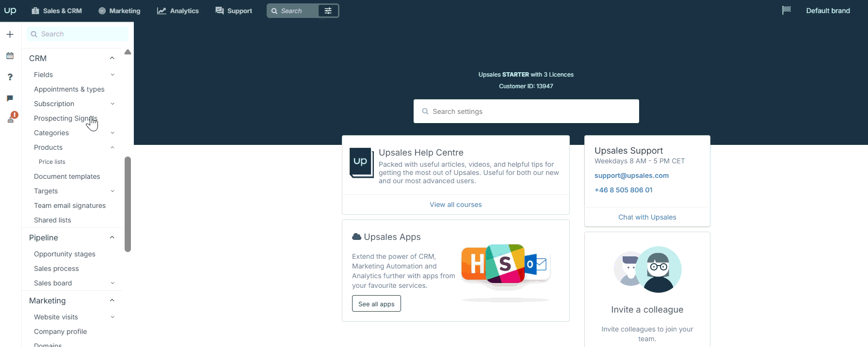Click the checkered flag icon
The width and height of the screenshot is (868, 347).
tap(787, 10)
